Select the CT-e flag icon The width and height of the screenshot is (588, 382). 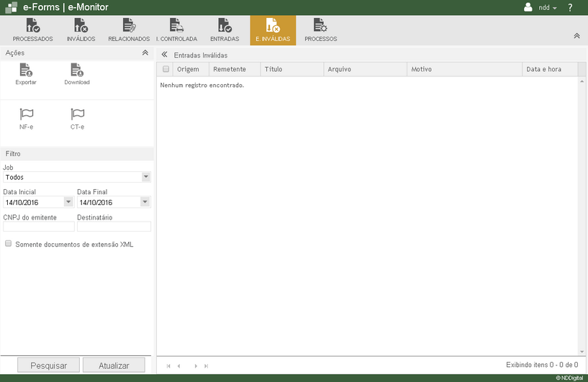[77, 115]
